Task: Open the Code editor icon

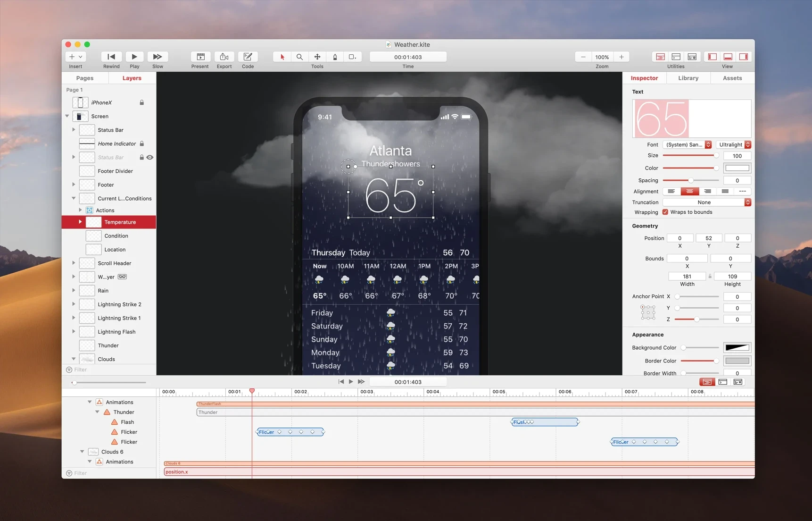Action: 248,57
